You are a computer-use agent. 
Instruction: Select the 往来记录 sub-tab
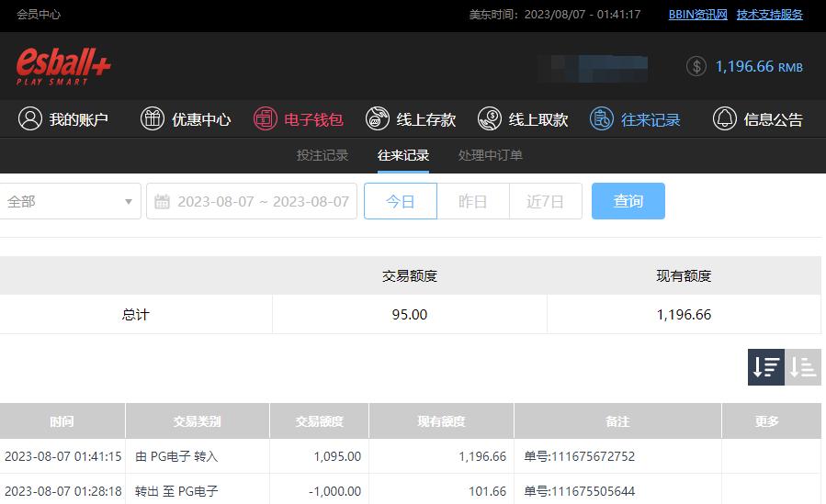(x=403, y=155)
